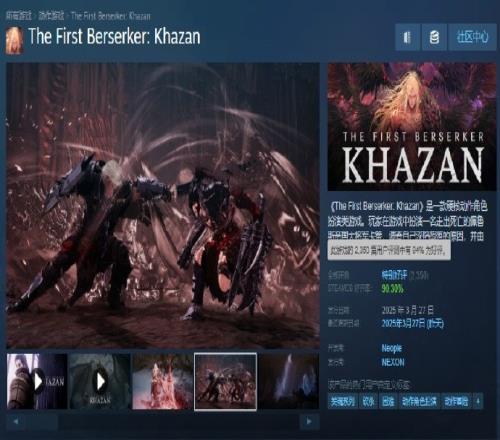Click the book-shaped icon beside database icon
The height and width of the screenshot is (440, 500).
408,37
